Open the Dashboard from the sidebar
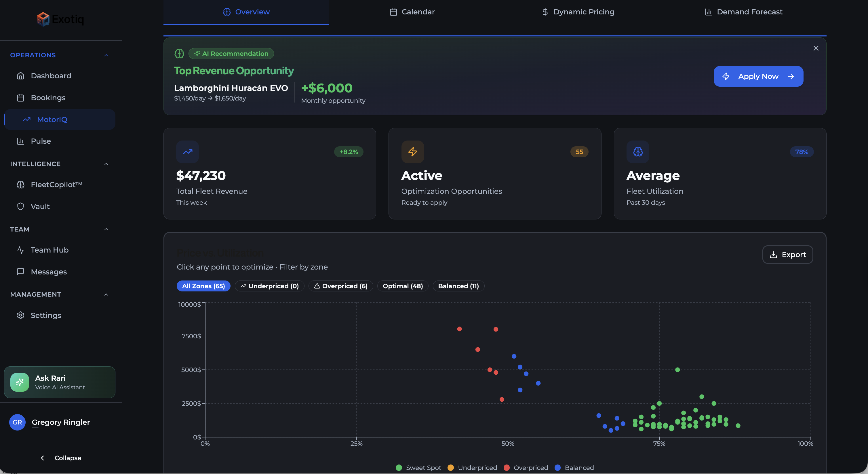 pos(51,76)
